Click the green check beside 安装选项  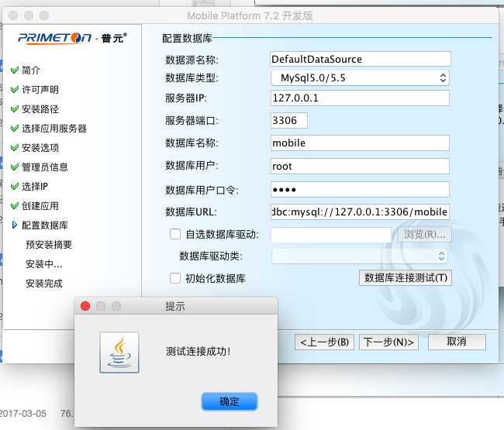click(x=15, y=148)
